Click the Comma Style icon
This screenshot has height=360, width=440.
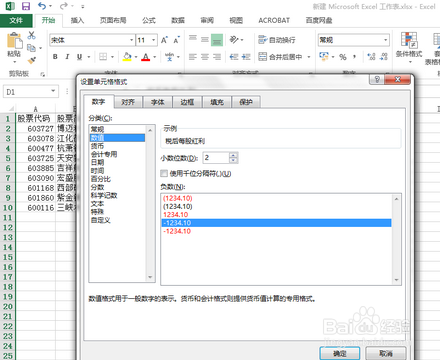point(355,57)
